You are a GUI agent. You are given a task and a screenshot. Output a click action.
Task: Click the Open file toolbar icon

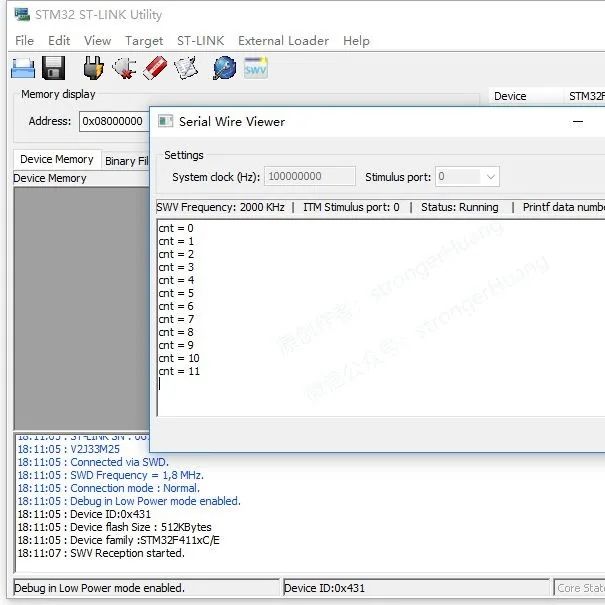pyautogui.click(x=23, y=68)
